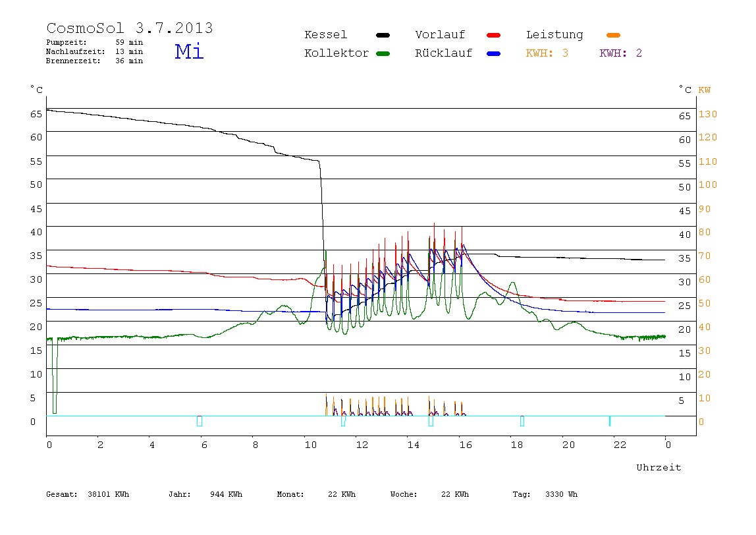
Task: Click the green Kollektor legend swatch
Action: pyautogui.click(x=383, y=53)
